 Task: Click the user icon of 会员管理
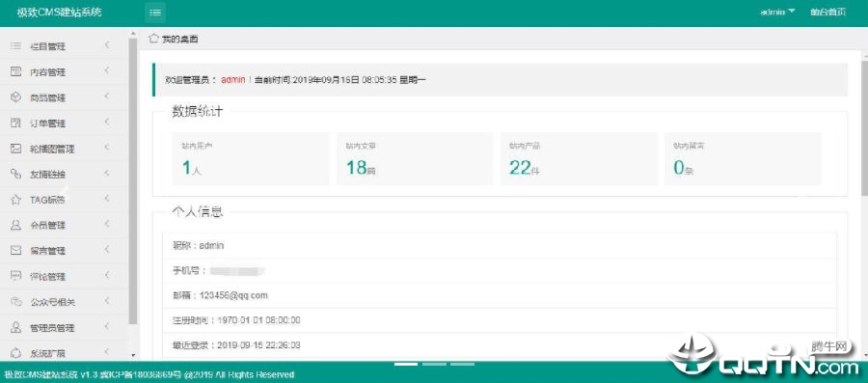point(16,225)
